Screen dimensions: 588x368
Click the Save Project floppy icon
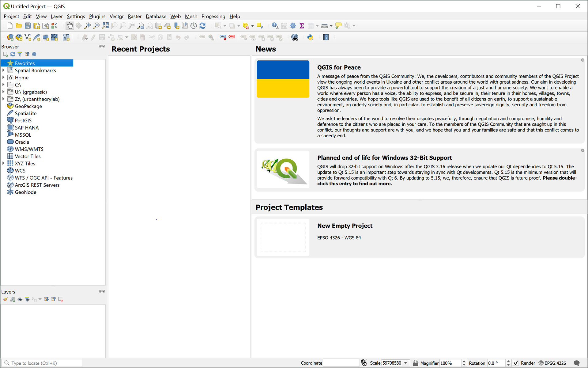28,26
